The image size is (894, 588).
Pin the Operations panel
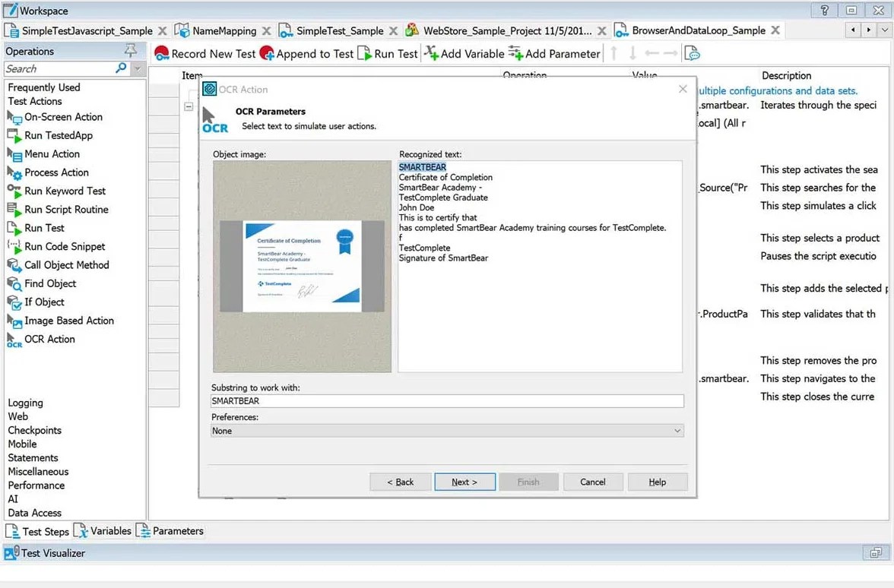coord(131,50)
